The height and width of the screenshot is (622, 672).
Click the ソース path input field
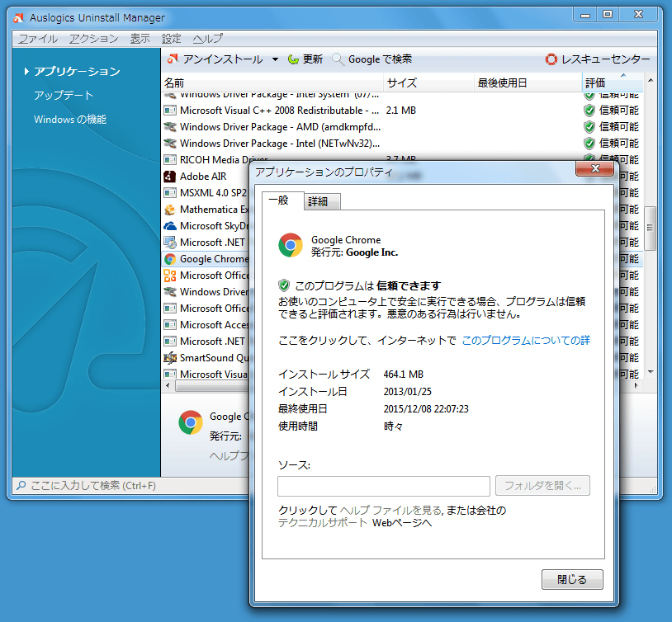point(384,486)
